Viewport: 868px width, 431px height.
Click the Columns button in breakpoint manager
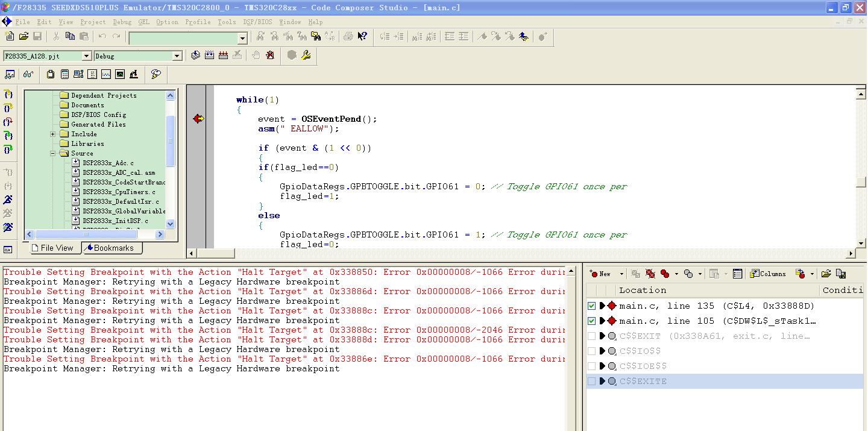(767, 274)
